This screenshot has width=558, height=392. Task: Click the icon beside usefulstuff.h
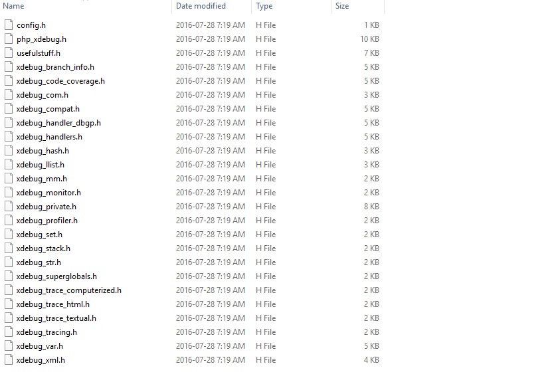(9, 53)
